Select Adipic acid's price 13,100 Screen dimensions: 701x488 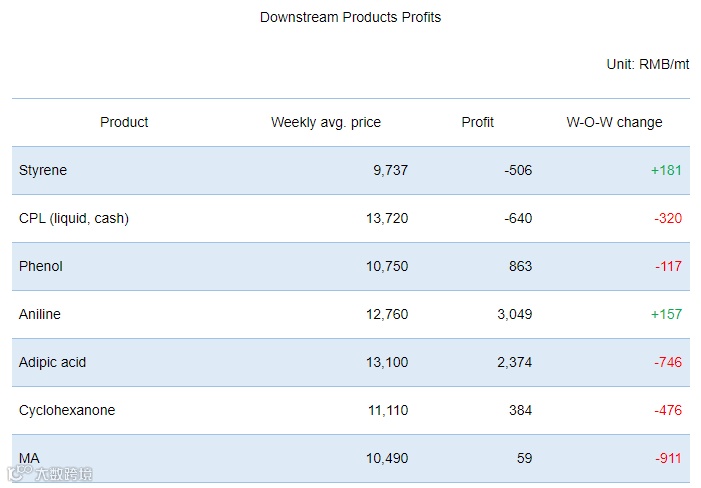387,362
